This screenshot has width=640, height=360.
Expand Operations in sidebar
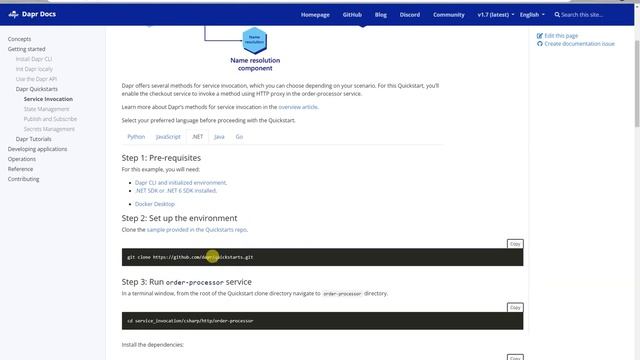pyautogui.click(x=22, y=159)
